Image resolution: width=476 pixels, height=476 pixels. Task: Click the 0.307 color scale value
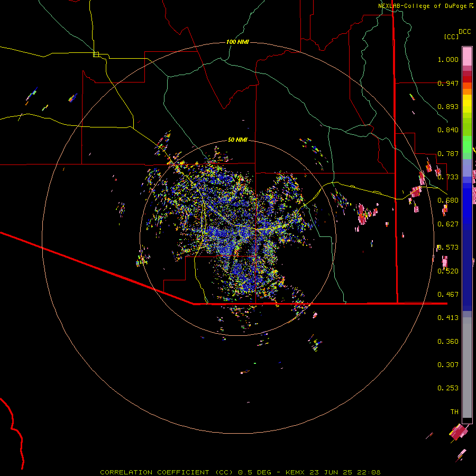(x=448, y=365)
